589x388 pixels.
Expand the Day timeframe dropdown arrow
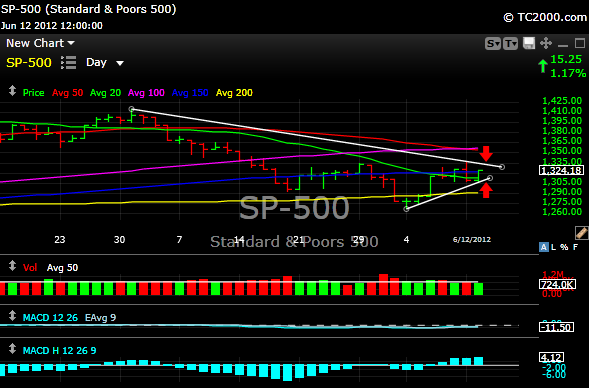click(120, 63)
